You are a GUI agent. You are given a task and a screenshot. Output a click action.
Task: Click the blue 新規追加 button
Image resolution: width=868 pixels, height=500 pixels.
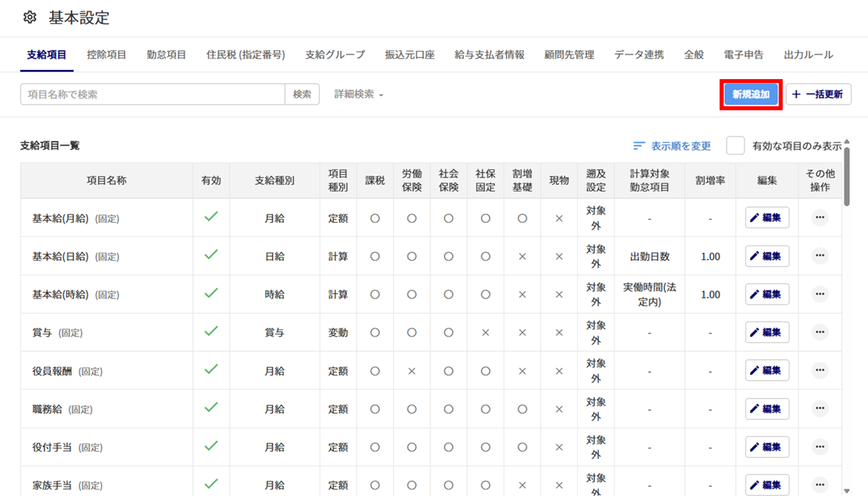[751, 94]
